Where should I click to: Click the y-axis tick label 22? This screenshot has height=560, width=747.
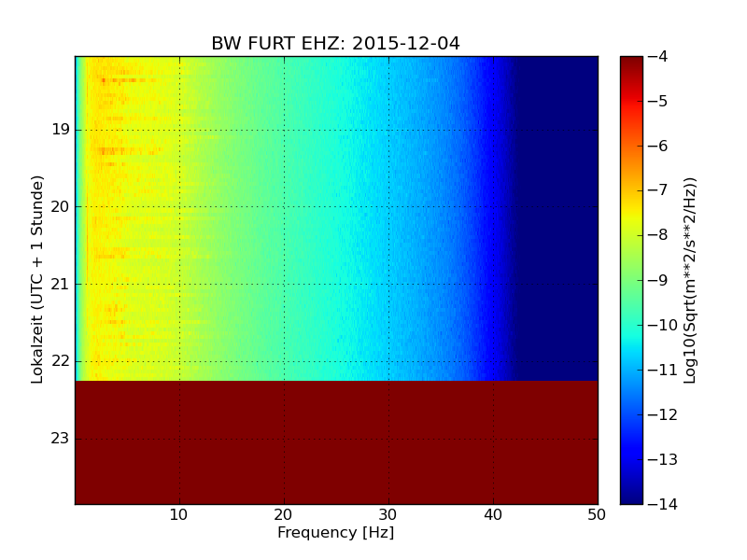(x=61, y=361)
